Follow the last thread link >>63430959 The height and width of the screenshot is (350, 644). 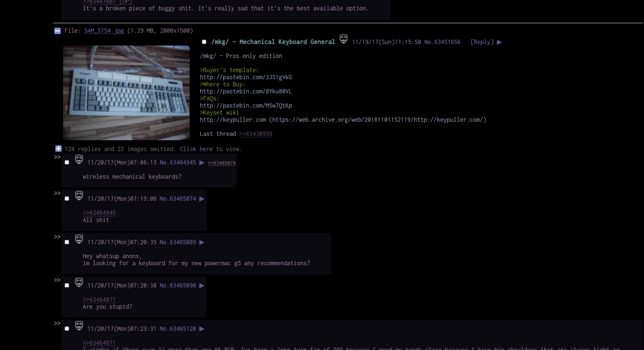255,134
